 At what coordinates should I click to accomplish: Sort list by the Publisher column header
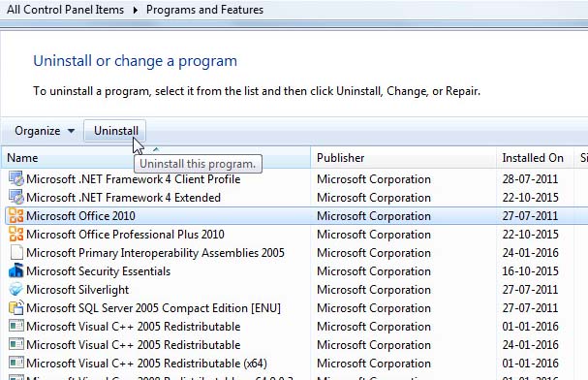(404, 158)
